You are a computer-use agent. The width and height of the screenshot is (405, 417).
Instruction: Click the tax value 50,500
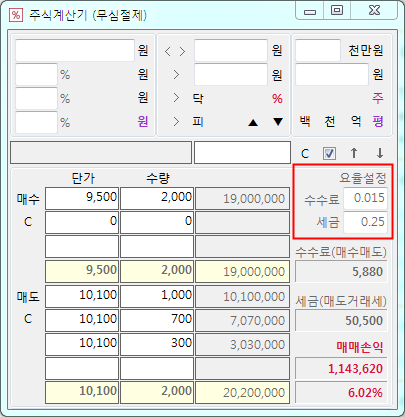[x=341, y=321]
